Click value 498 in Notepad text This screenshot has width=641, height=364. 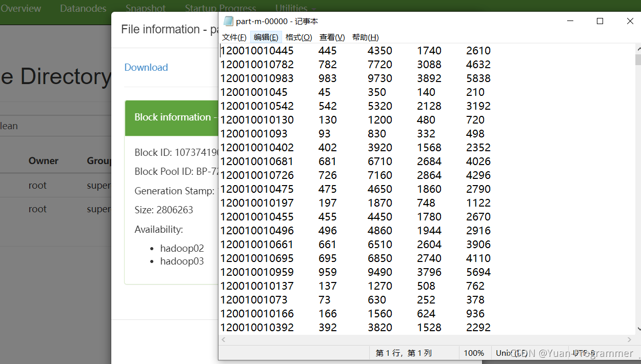pyautogui.click(x=475, y=134)
